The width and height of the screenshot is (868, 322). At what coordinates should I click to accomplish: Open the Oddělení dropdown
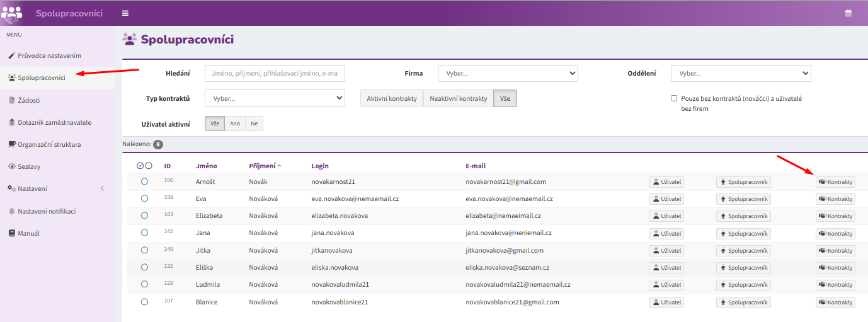pos(741,74)
